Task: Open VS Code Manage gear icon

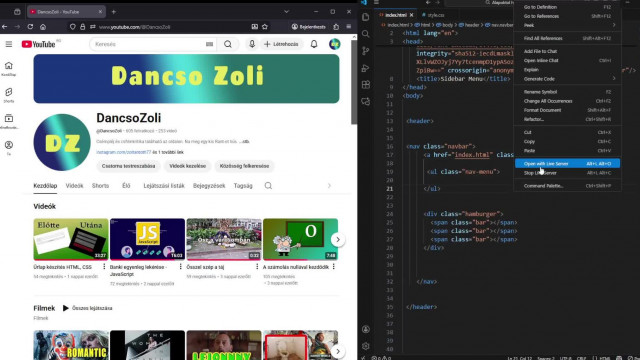Action: pos(366,346)
